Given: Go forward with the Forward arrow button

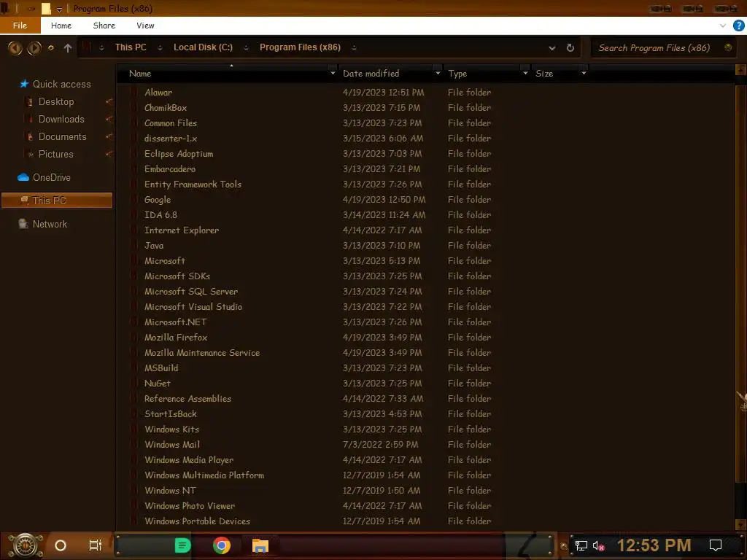Looking at the screenshot, I should click(34, 47).
